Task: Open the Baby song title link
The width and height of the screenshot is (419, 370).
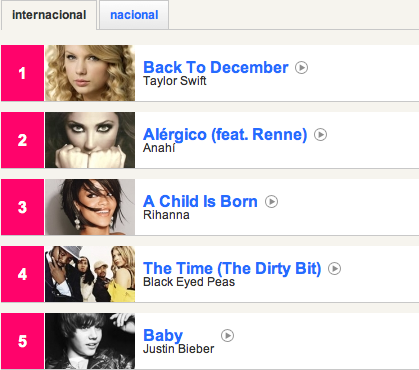Action: tap(163, 336)
